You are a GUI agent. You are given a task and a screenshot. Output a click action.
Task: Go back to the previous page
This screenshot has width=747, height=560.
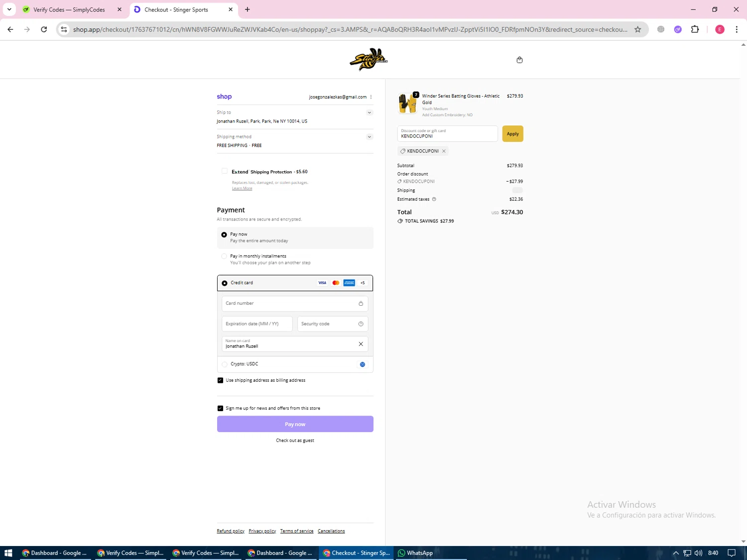point(10,29)
